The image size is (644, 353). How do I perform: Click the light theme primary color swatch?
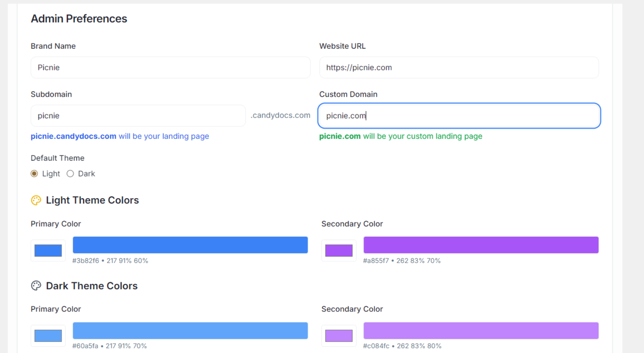(x=48, y=250)
